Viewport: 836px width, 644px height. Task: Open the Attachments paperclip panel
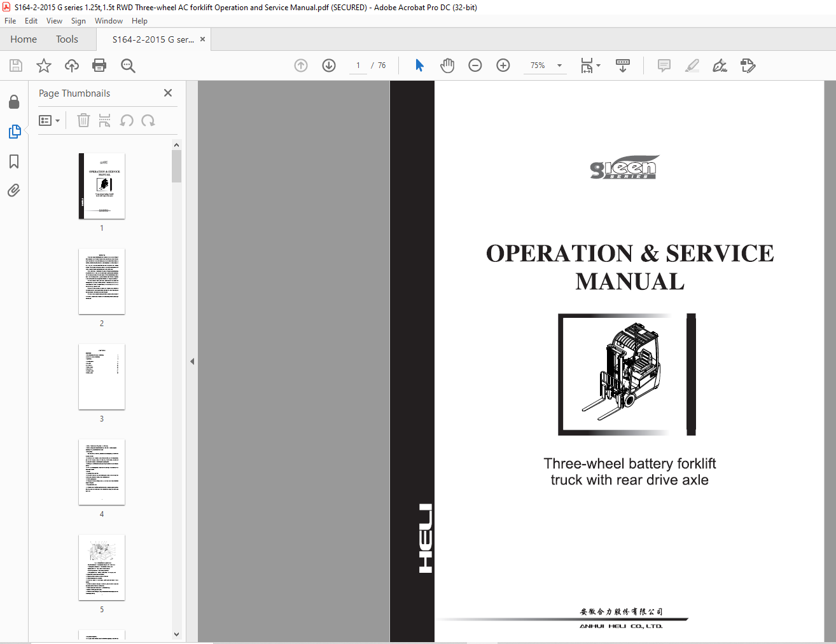[14, 190]
